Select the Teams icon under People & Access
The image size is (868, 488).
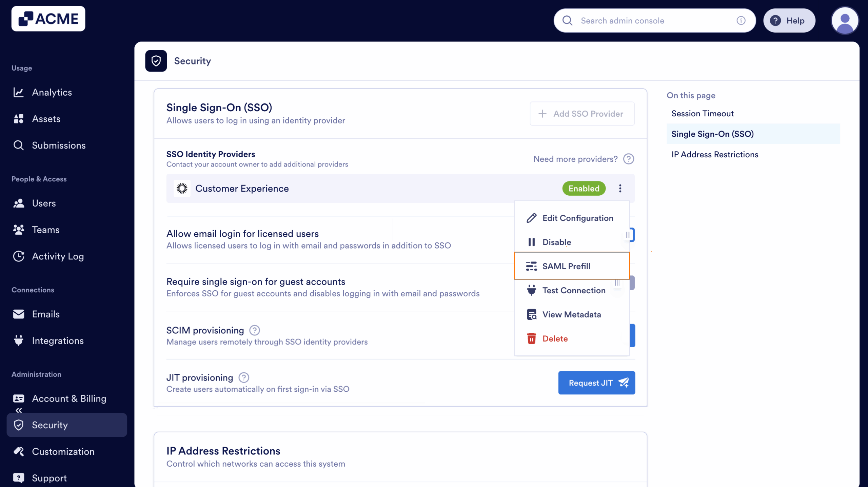point(19,230)
